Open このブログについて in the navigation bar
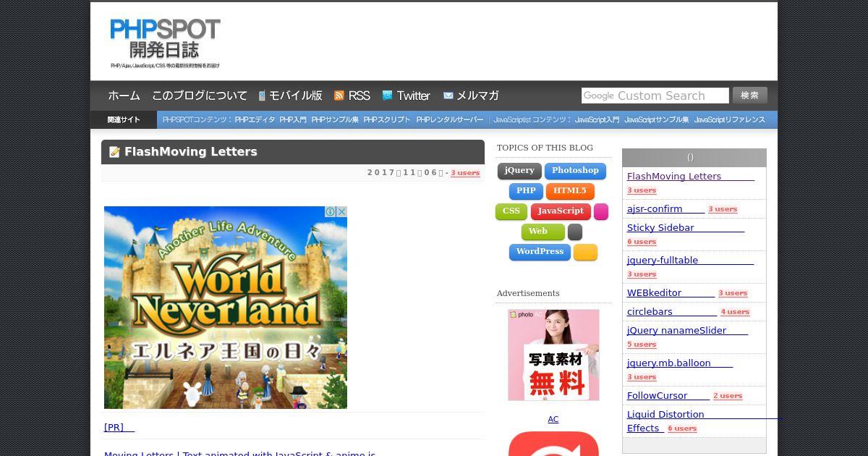Screen dimensions: 868x456 coord(200,96)
